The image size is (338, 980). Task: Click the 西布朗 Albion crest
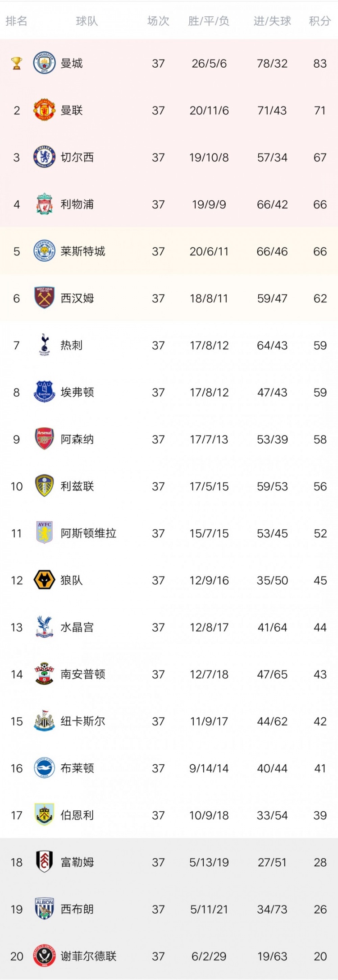click(44, 909)
